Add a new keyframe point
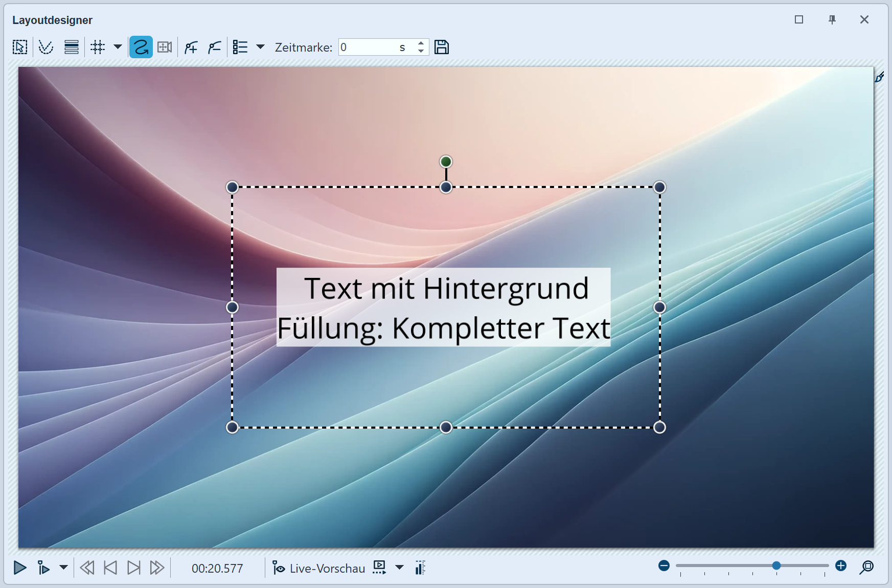892x588 pixels. tap(190, 47)
